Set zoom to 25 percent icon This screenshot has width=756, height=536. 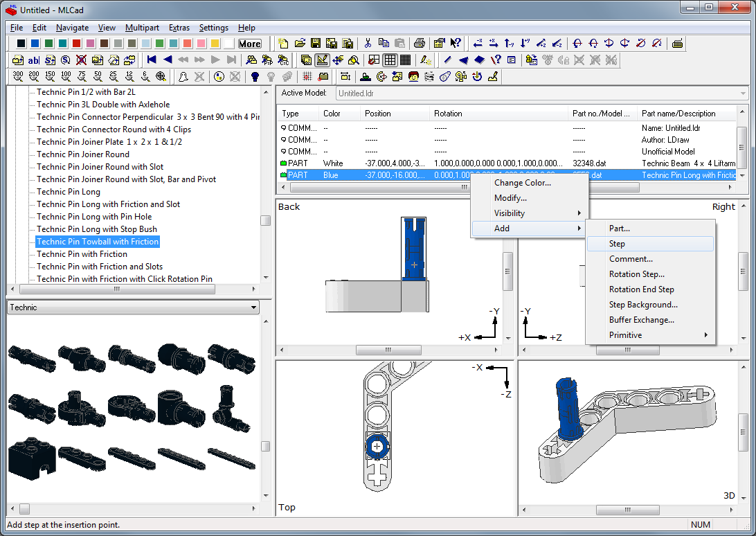coord(114,76)
